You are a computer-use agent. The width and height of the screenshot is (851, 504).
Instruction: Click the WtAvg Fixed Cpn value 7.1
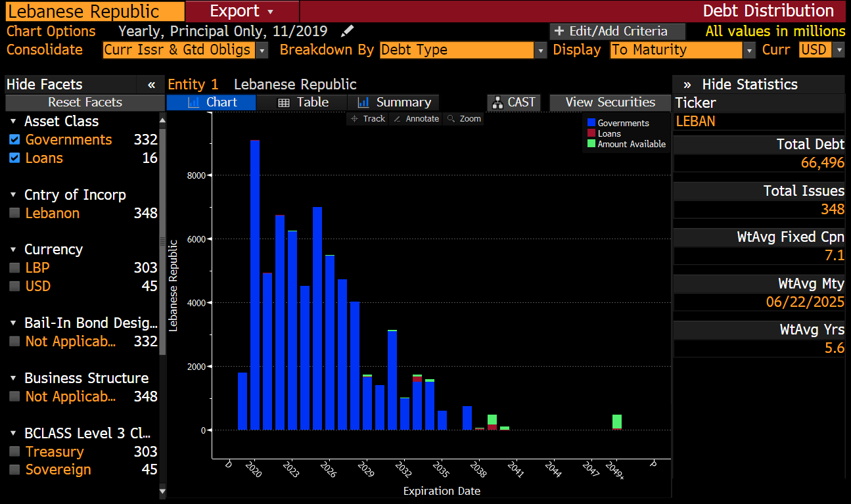point(835,256)
